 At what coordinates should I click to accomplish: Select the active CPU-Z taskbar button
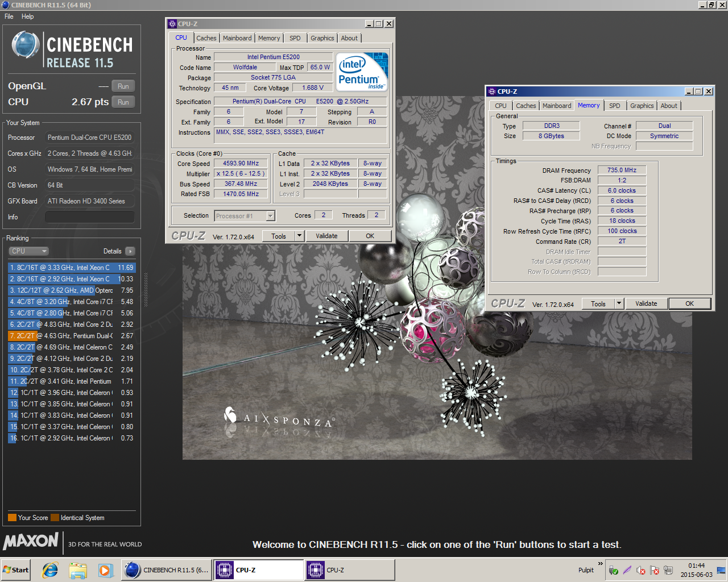point(259,570)
